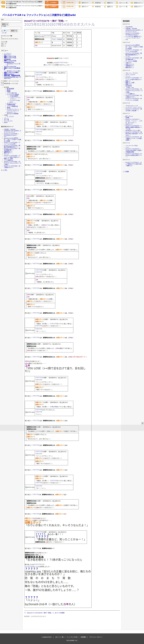Visit the 旧wiki link

5,122
